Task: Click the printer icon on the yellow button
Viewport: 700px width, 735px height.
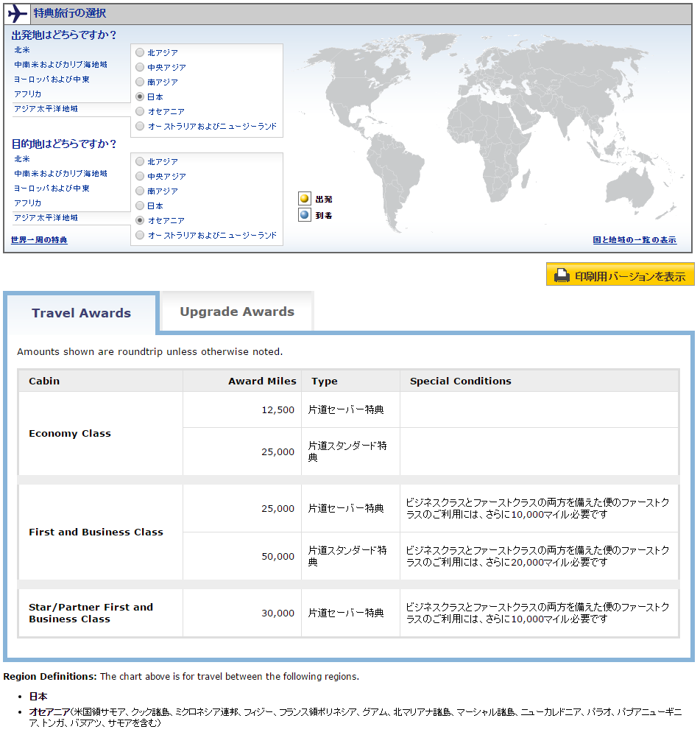Action: (562, 275)
